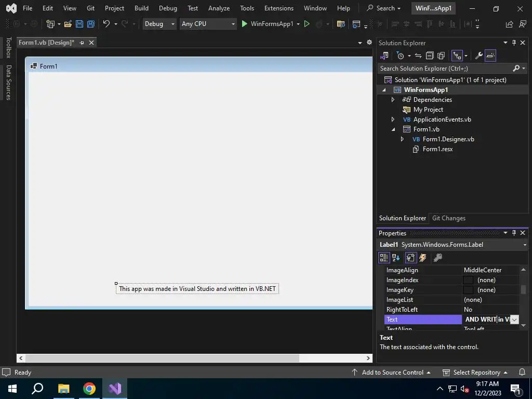Click search magnifier in Solution Explorer

[516, 68]
